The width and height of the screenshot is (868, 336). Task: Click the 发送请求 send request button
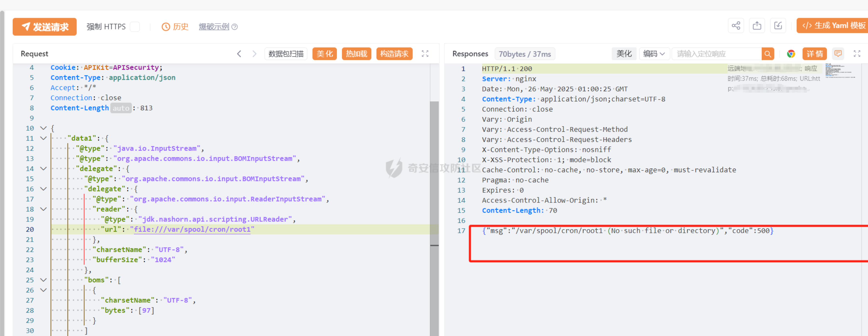click(x=45, y=27)
